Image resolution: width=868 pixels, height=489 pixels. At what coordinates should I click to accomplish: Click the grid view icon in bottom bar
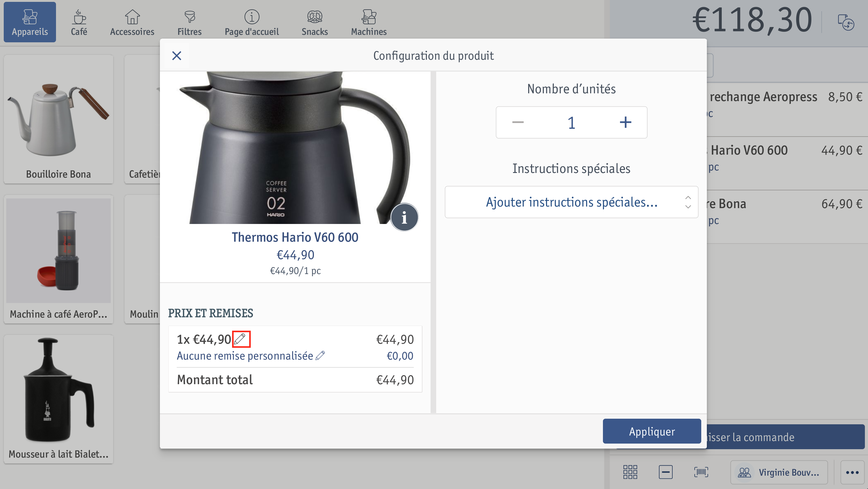[630, 472]
